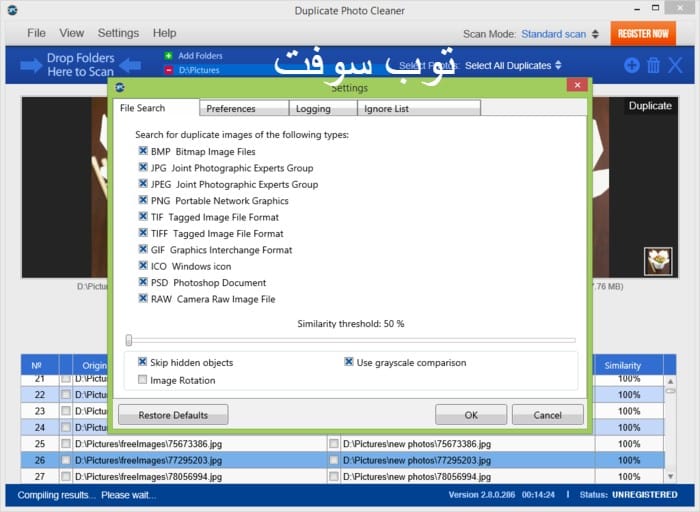Viewport: 700px width, 512px height.
Task: Confirm settings with OK button
Action: [x=471, y=415]
